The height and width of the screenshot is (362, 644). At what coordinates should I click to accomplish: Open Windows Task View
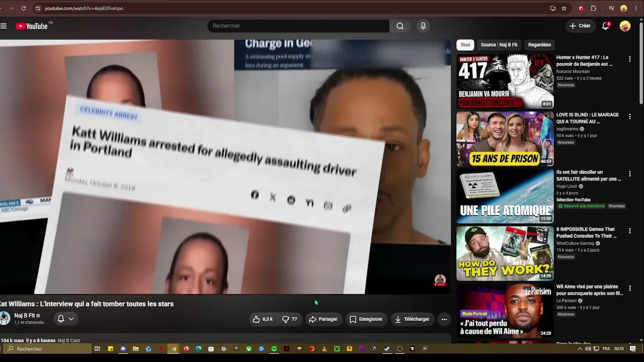[97, 349]
